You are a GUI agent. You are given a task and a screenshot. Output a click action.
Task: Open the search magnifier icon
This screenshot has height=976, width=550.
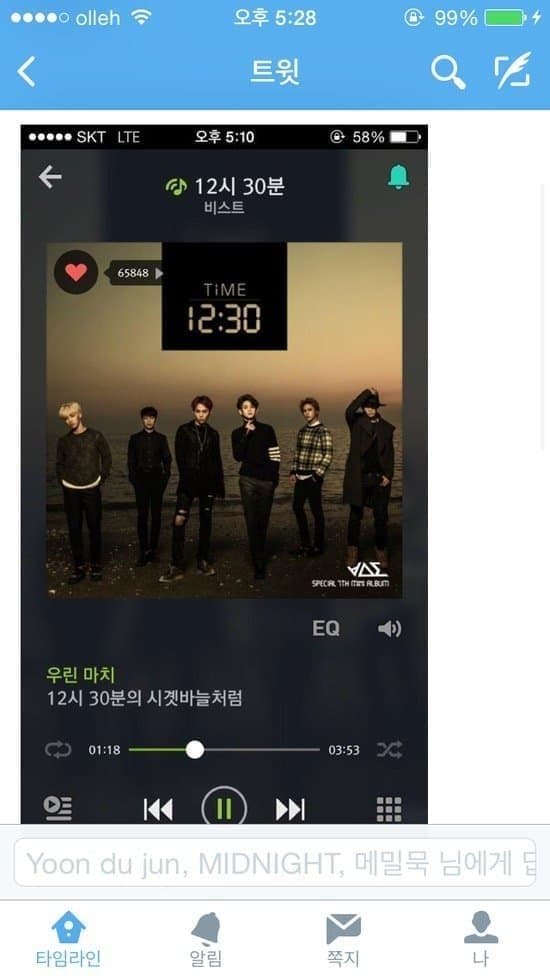pos(448,72)
